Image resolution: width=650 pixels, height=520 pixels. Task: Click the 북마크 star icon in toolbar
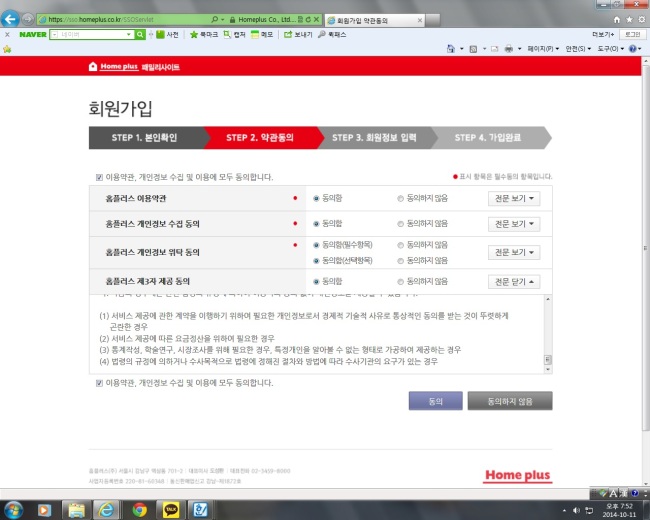tap(194, 34)
